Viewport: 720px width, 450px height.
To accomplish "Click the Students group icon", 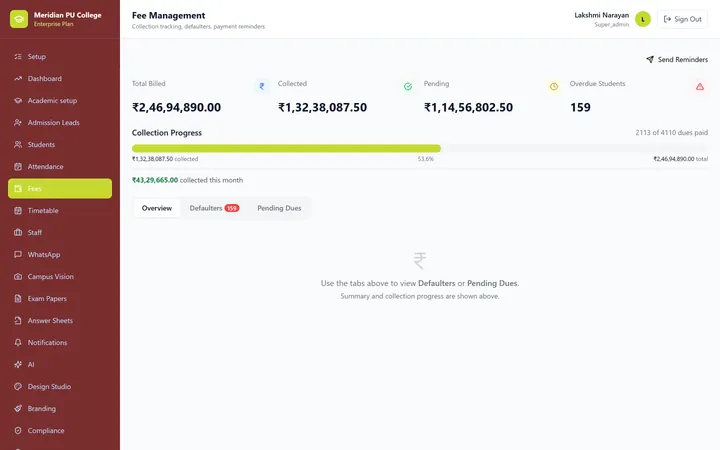I will [18, 145].
